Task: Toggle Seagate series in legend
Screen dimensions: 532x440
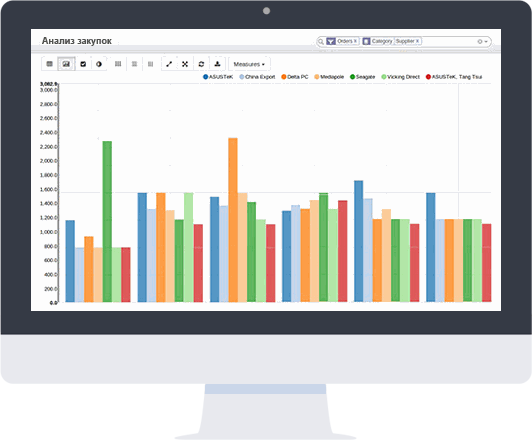Action: tap(362, 77)
